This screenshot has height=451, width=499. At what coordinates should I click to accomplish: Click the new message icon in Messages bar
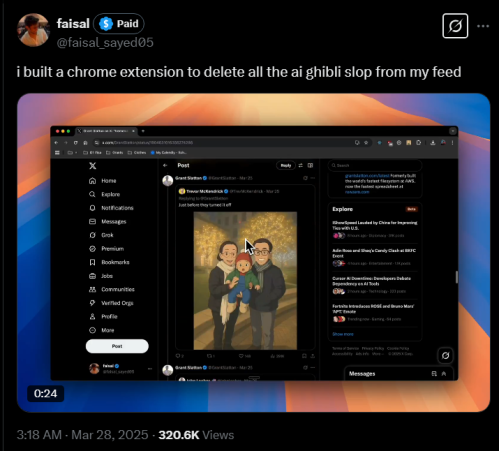tap(434, 374)
